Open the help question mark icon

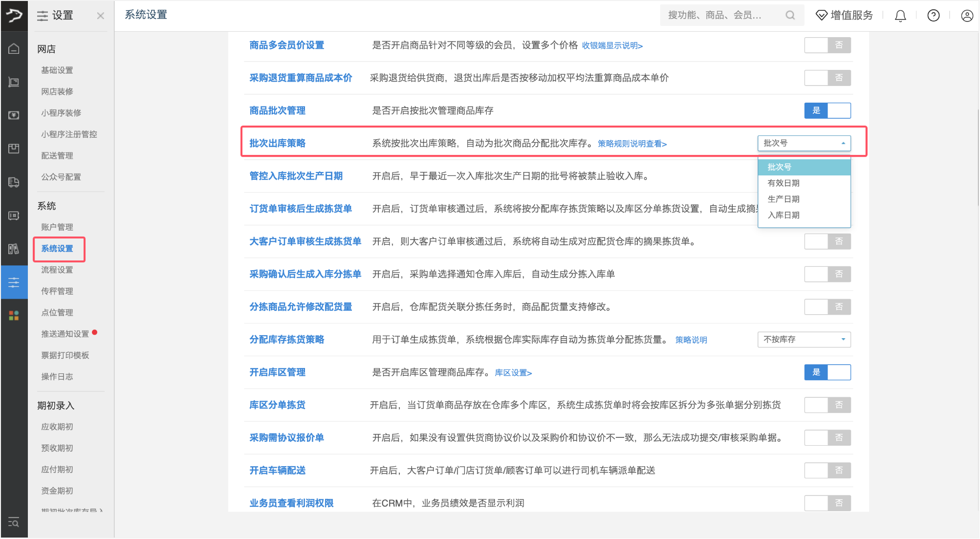[933, 16]
